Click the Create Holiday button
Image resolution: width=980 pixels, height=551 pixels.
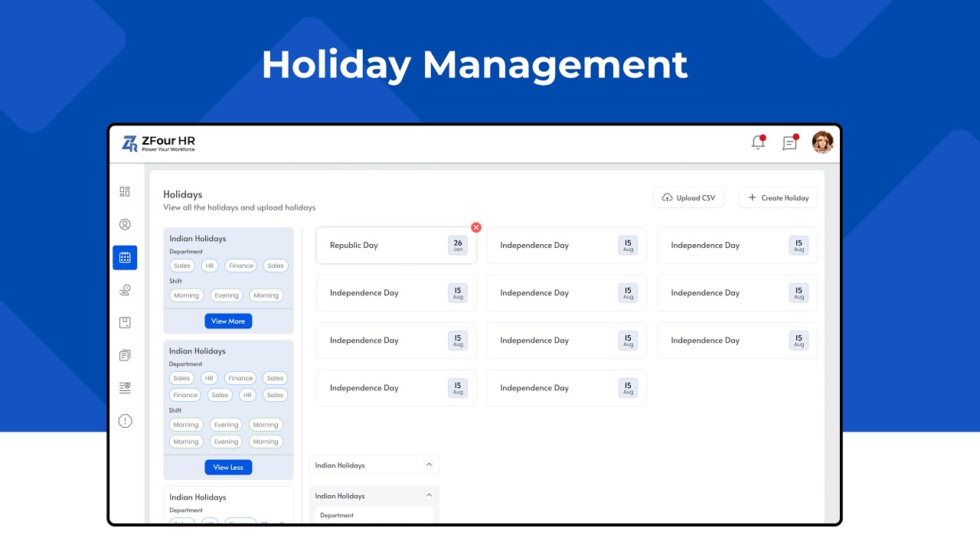tap(778, 197)
